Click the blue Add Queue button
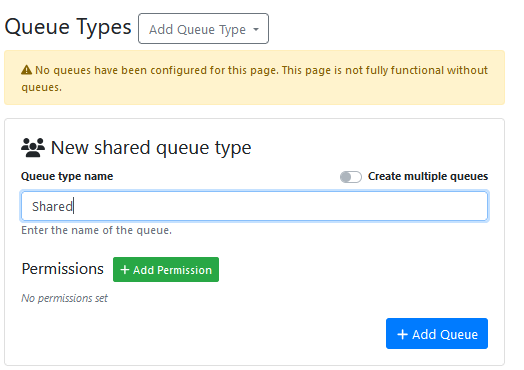 437,334
